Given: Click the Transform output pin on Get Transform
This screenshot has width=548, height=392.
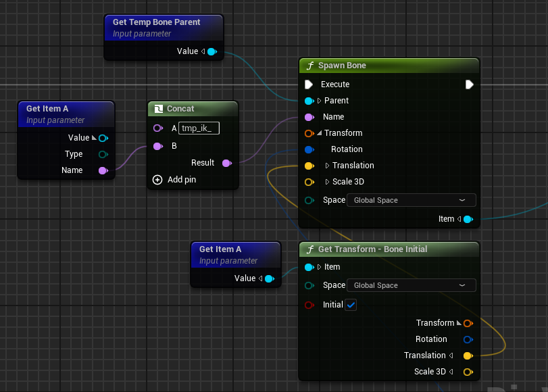Looking at the screenshot, I should point(468,324).
